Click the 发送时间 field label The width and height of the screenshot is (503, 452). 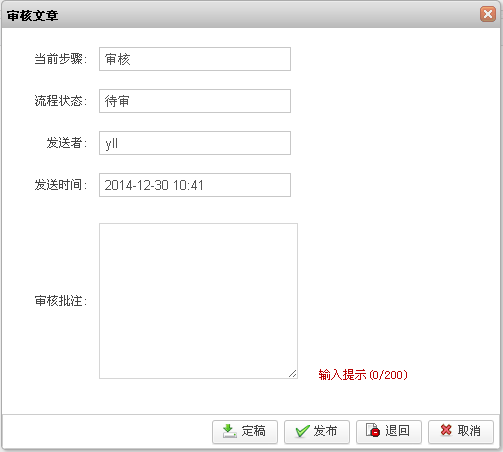(x=61, y=185)
